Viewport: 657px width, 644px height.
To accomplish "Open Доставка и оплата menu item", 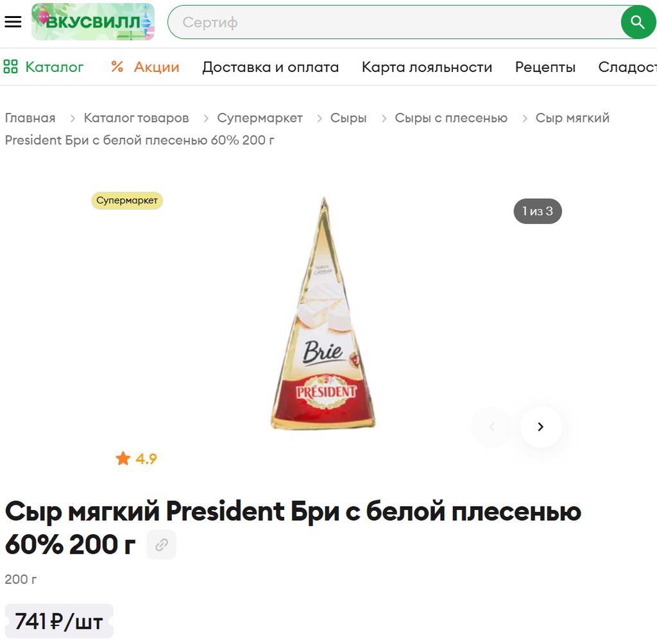I will coord(270,67).
